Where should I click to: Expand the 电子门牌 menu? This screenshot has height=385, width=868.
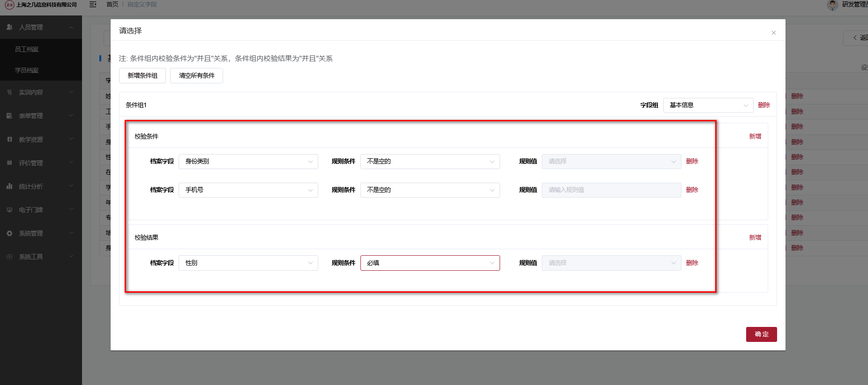coord(41,210)
